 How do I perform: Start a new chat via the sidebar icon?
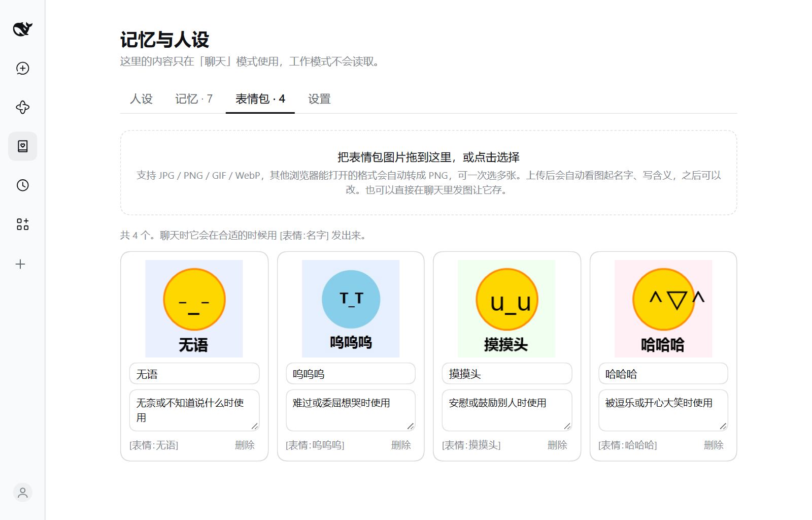pos(22,68)
